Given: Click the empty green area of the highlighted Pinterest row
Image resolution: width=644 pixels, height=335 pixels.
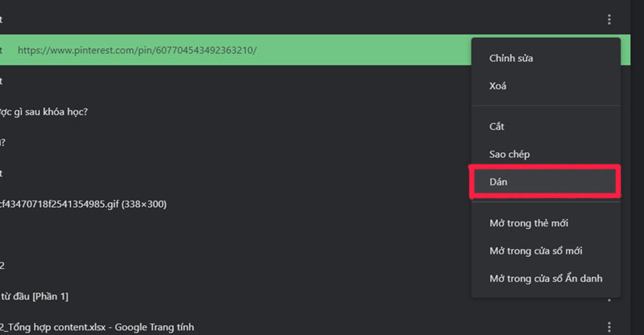Looking at the screenshot, I should coord(362,50).
